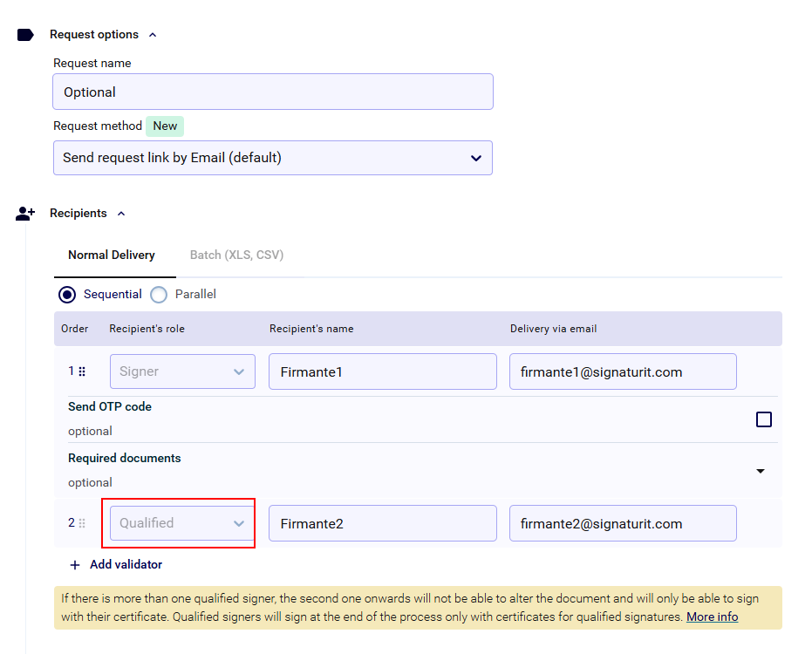Viewport: 812px width, 654px height.
Task: Switch to the Batch (XLS, CSV) tab
Action: 236,255
